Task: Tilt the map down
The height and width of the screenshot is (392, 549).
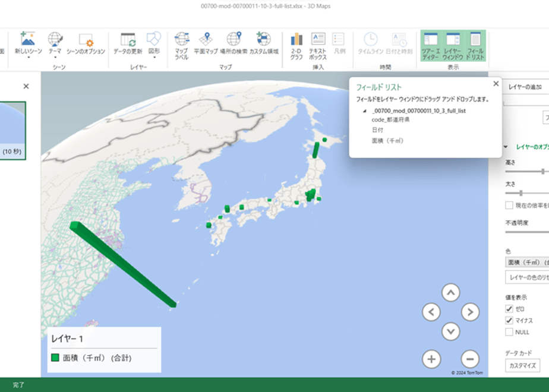Action: coord(450,331)
